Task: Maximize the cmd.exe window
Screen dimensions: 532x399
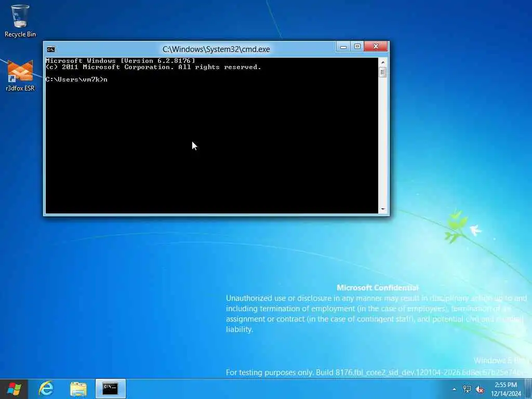Action: tap(357, 47)
